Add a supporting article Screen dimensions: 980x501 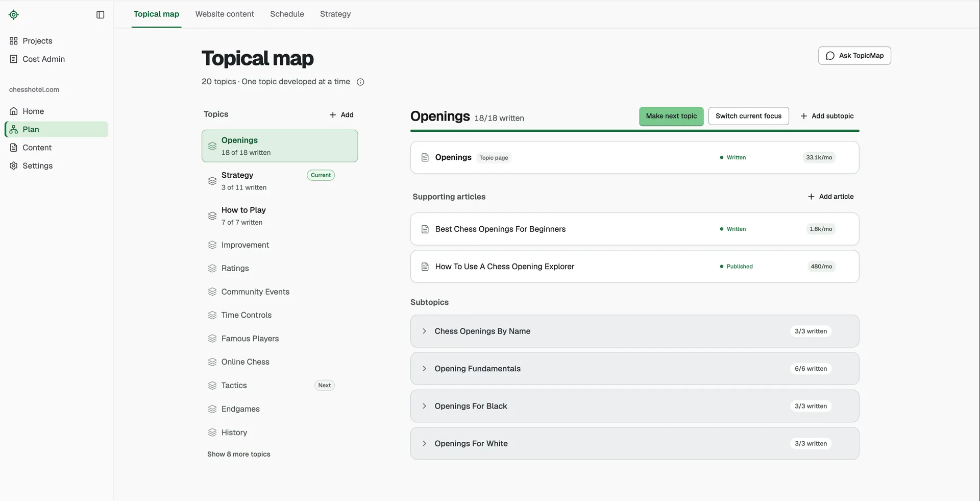(830, 197)
